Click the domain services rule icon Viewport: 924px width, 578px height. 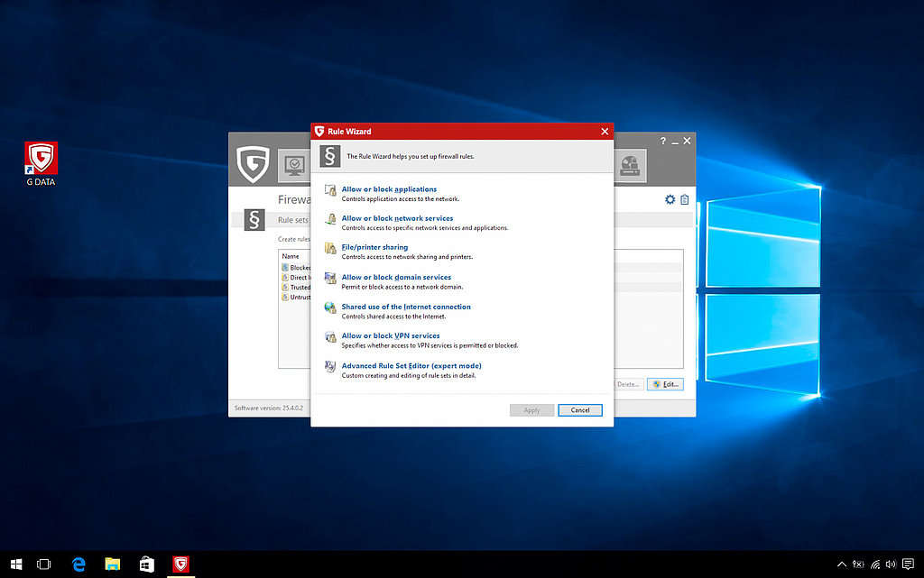tap(330, 279)
